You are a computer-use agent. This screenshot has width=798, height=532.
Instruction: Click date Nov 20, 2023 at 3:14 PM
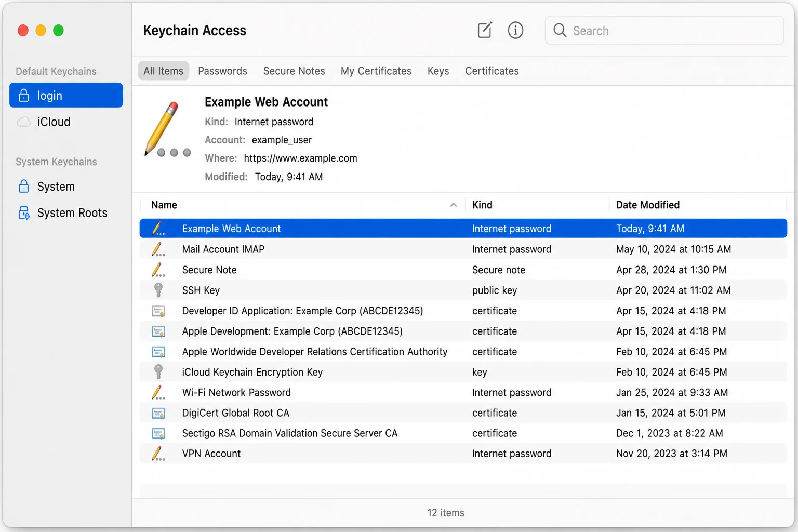(671, 454)
